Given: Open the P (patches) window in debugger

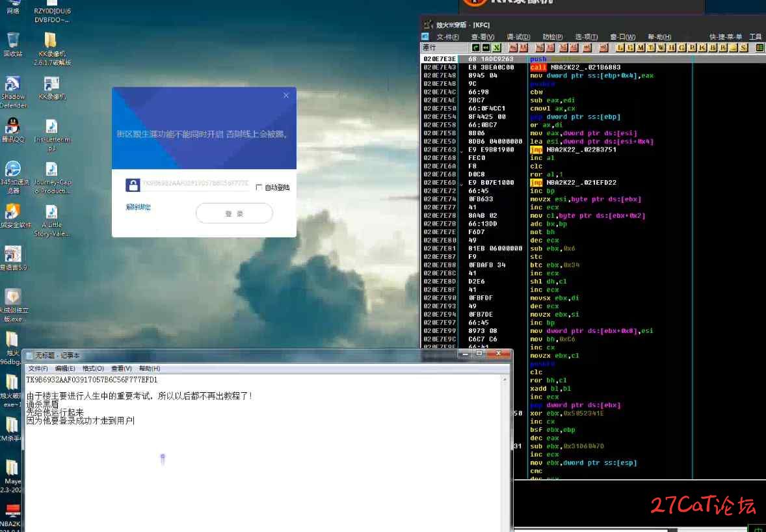Looking at the screenshot, I should coord(693,47).
